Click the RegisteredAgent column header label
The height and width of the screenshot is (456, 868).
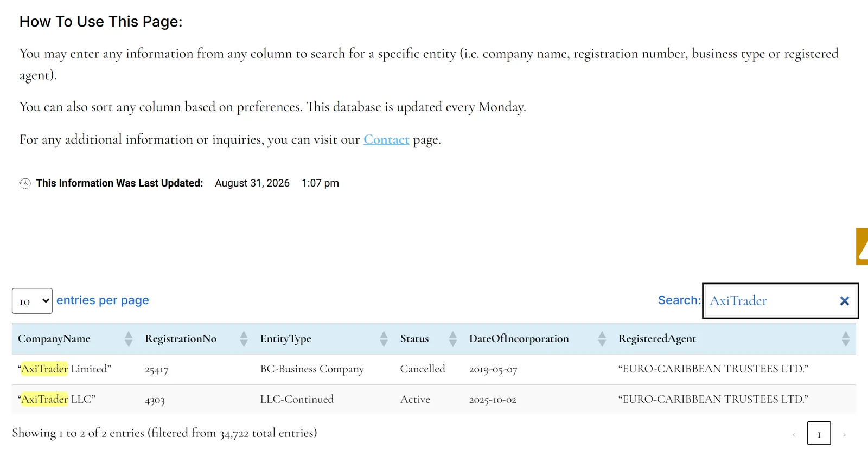(x=657, y=339)
